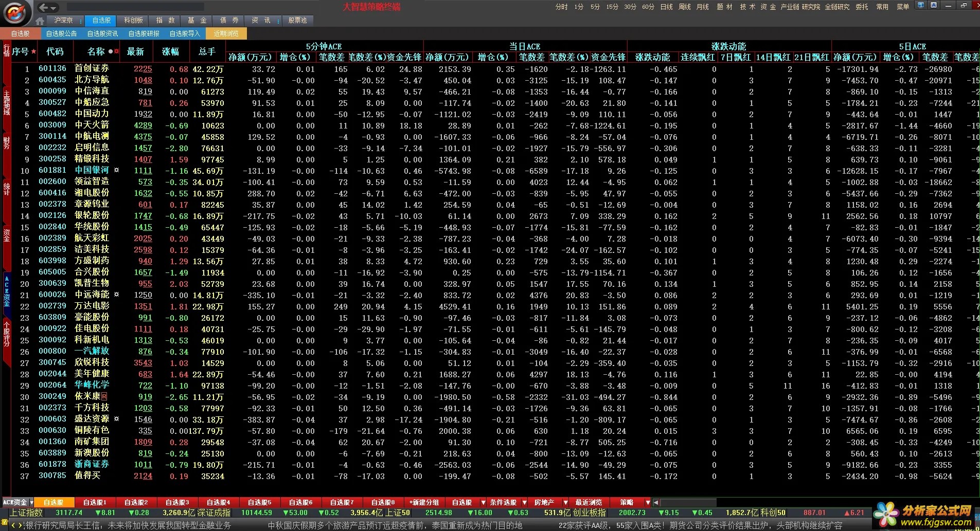
Task: Switch to 指数 tab
Action: 165,21
